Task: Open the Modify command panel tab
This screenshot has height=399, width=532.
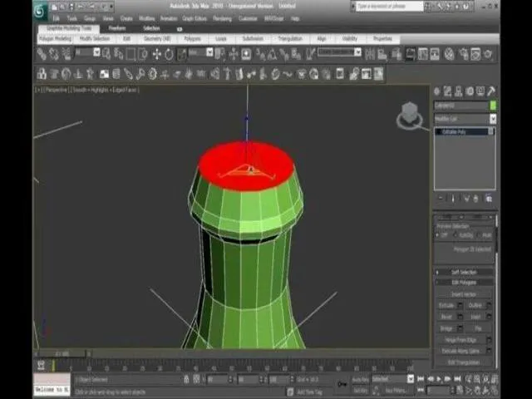Action: [x=448, y=91]
